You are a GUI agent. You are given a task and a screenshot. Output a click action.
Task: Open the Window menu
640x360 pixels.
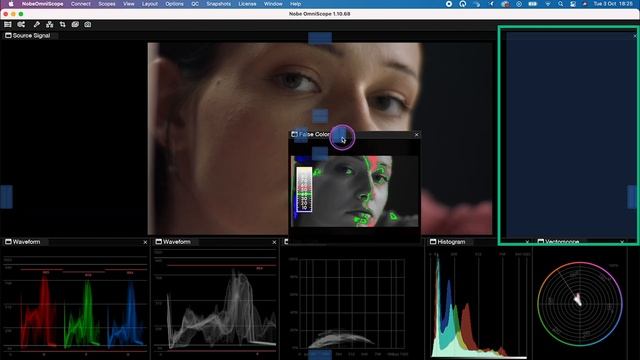coord(273,4)
